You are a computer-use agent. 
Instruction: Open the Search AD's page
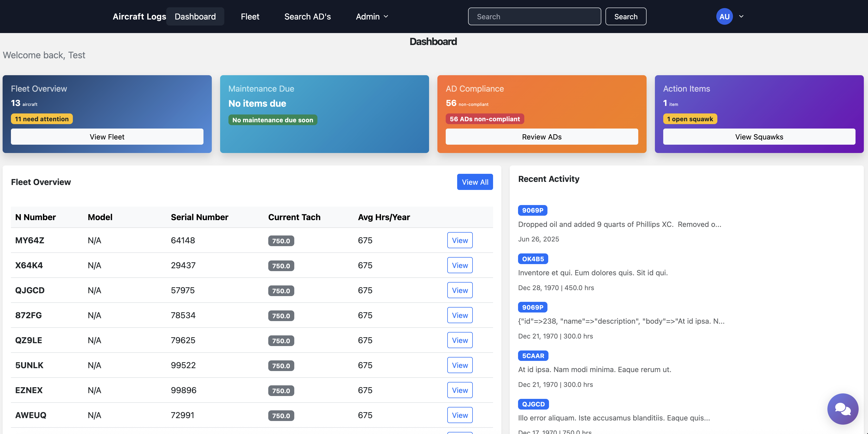point(307,16)
